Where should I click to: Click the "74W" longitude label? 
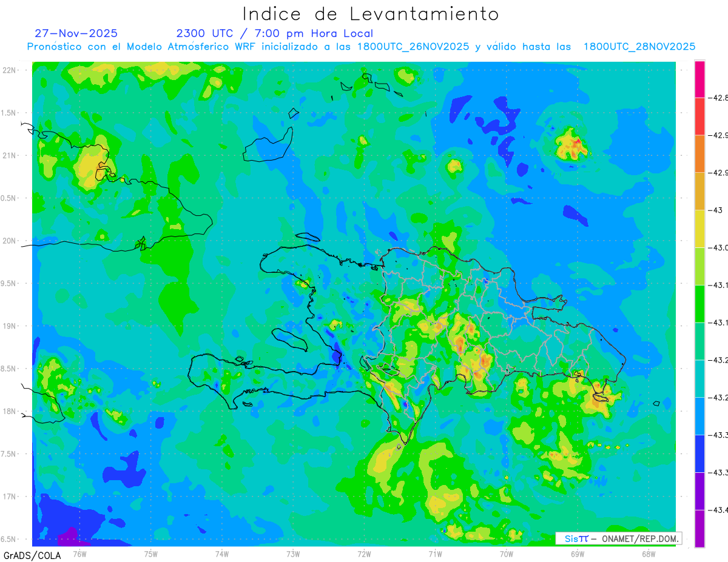point(222,554)
